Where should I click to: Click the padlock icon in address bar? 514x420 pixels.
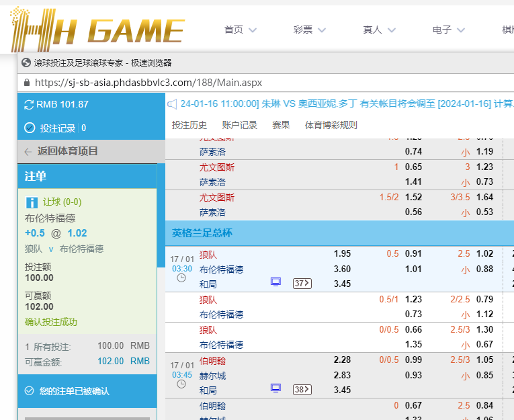click(x=27, y=82)
